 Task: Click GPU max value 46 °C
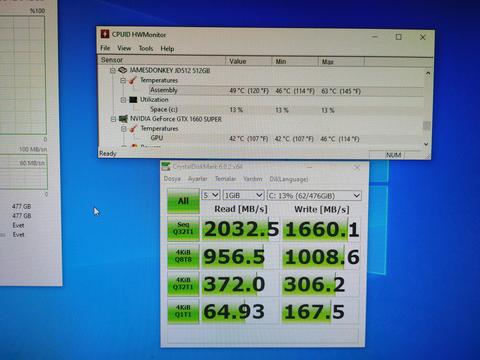coord(340,139)
